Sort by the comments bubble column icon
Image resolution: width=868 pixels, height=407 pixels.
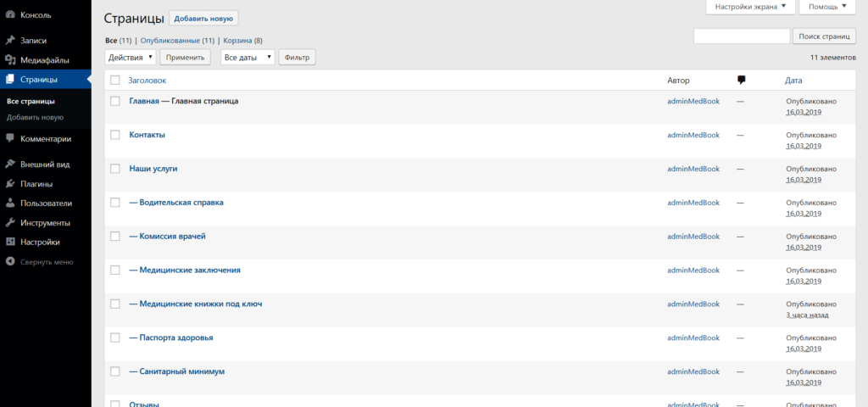pos(742,80)
